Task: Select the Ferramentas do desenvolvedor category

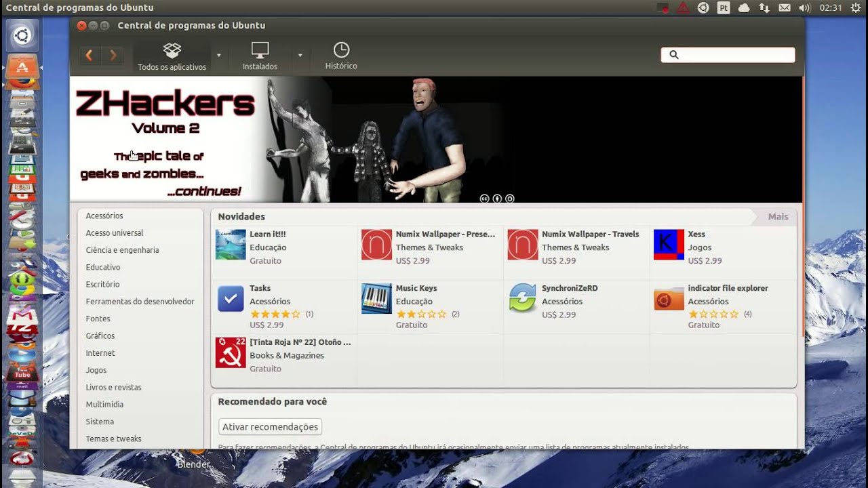Action: click(x=140, y=302)
